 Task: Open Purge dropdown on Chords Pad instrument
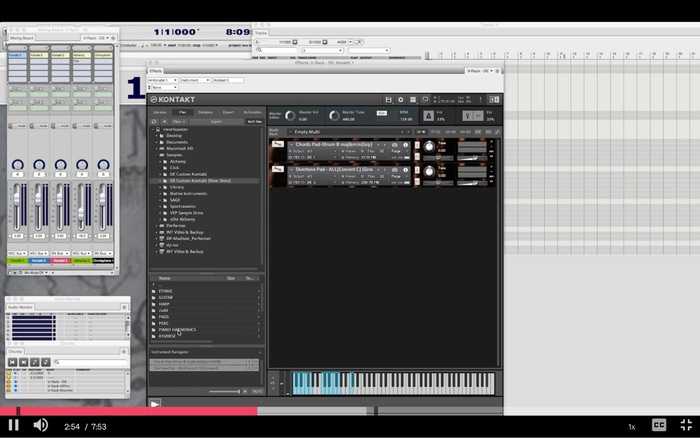396,151
